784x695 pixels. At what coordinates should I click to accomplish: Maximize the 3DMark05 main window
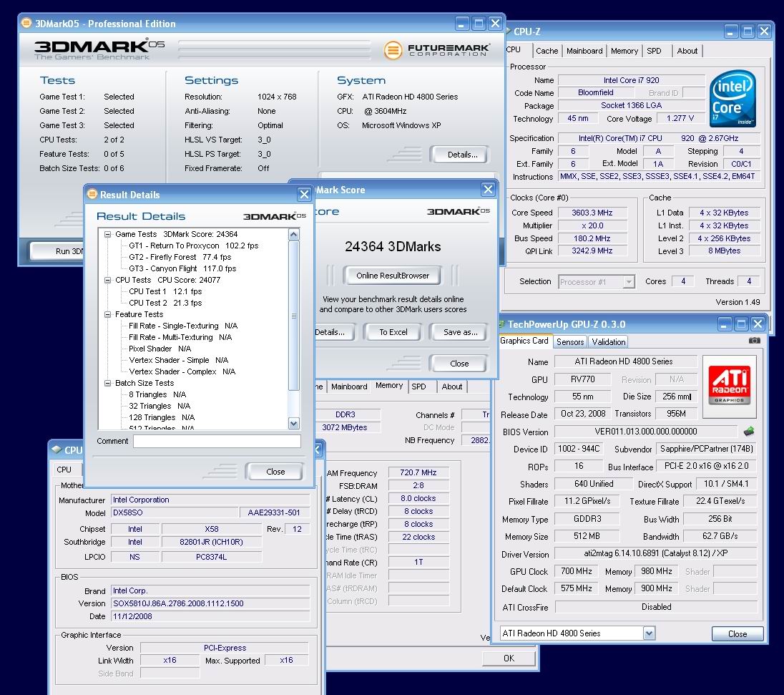(479, 23)
